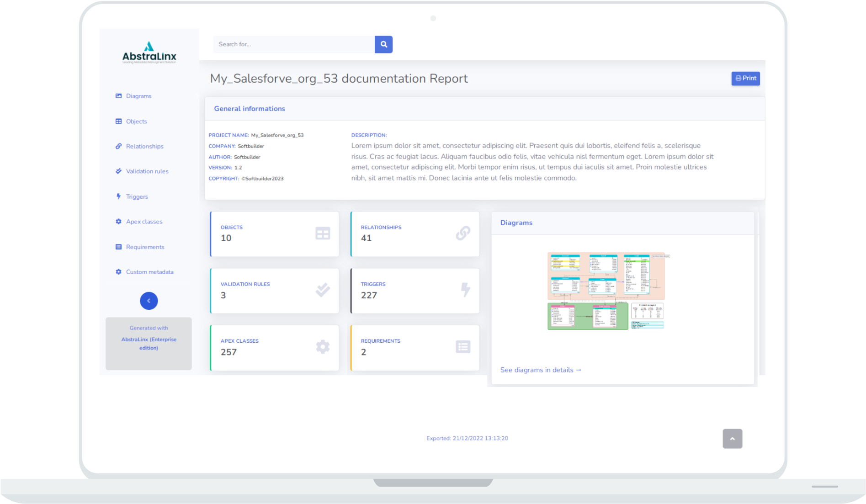Click the Generated with text
The height and width of the screenshot is (504, 866).
pos(149,328)
